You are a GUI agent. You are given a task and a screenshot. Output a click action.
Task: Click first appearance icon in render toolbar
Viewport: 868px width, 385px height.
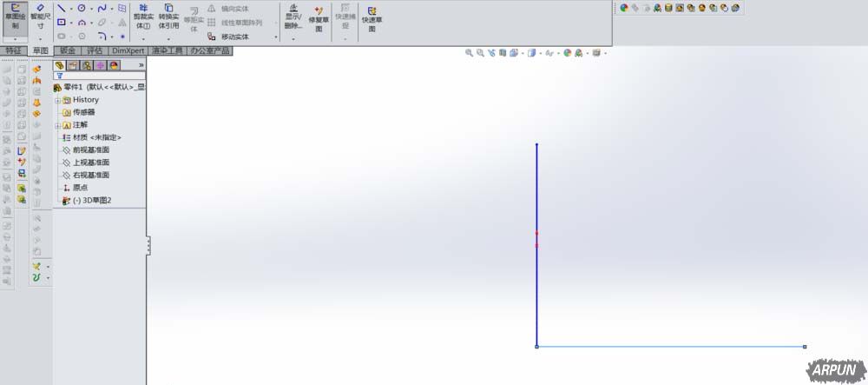[624, 8]
